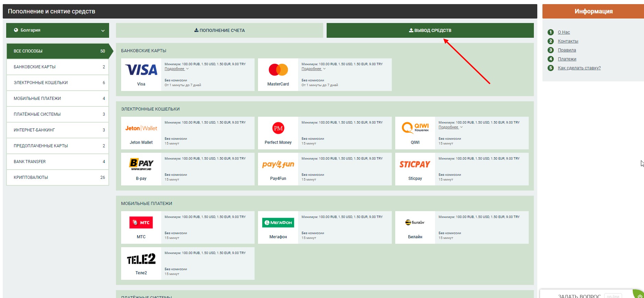Click the Мегафон name label

click(x=278, y=237)
